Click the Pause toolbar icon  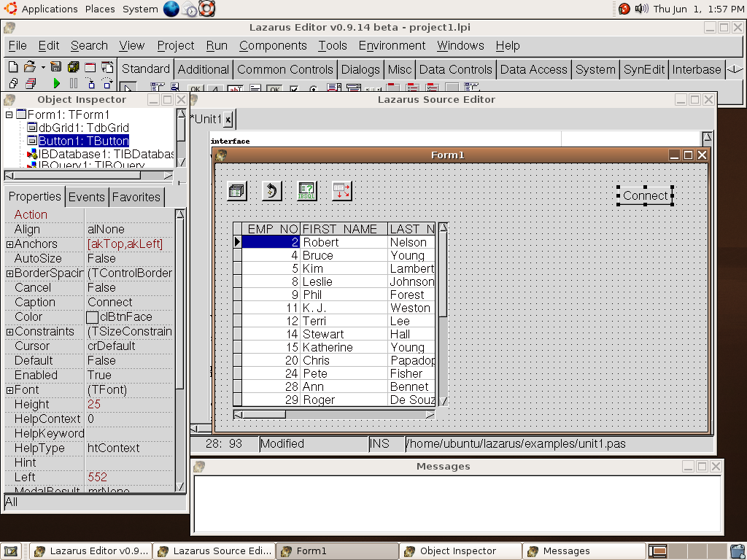[x=74, y=84]
